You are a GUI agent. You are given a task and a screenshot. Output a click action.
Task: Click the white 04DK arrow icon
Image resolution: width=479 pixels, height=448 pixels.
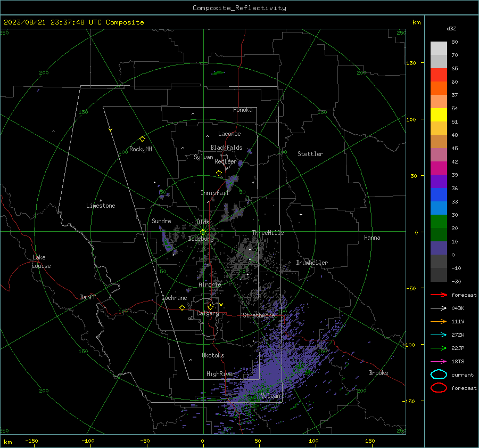pyautogui.click(x=439, y=308)
